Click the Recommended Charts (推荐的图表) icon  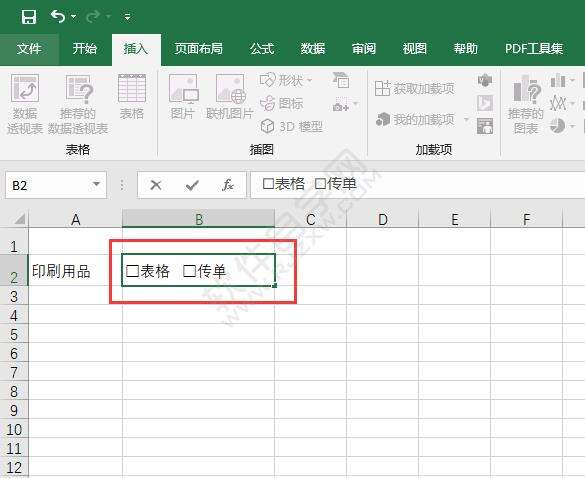click(x=525, y=104)
